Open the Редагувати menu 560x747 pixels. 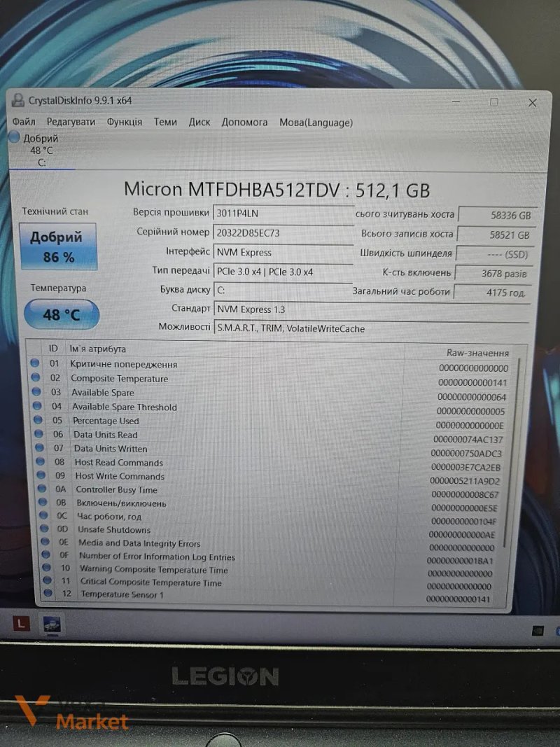(71, 122)
